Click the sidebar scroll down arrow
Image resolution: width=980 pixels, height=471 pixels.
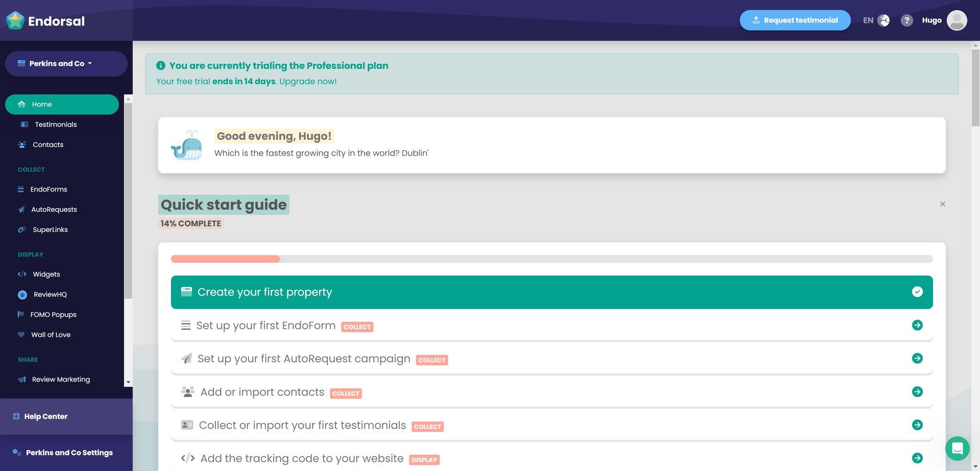click(x=128, y=382)
